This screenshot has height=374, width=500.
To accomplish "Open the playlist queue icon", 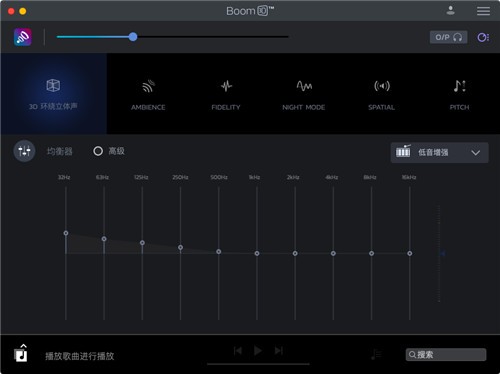I will 376,354.
